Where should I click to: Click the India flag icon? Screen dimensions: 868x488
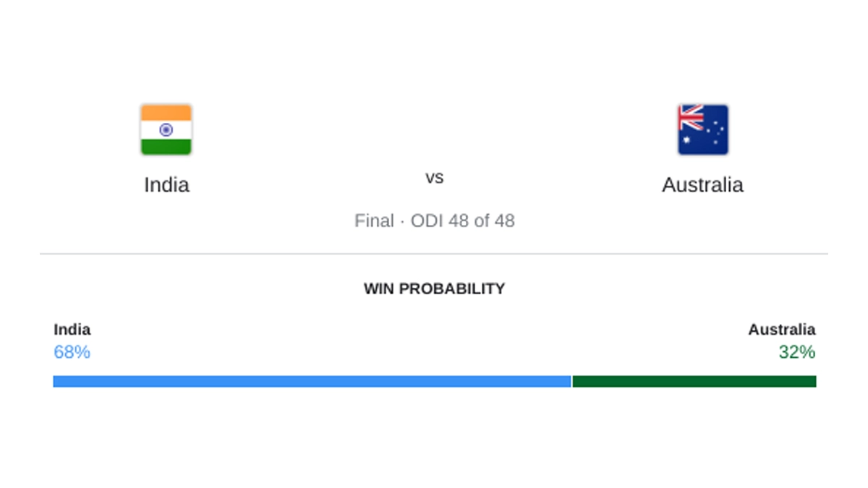click(166, 129)
